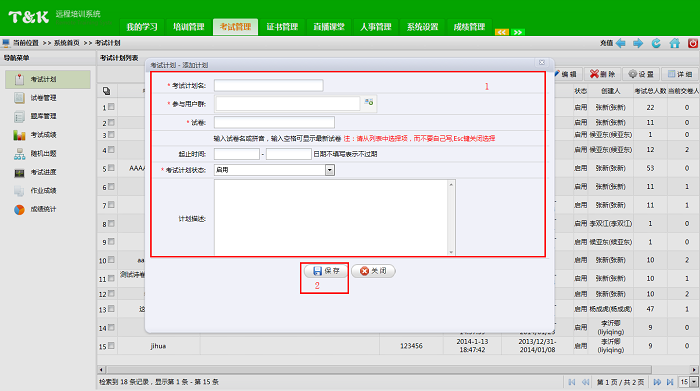Go to the last page of the list
The height and width of the screenshot is (391, 700).
coord(670,382)
